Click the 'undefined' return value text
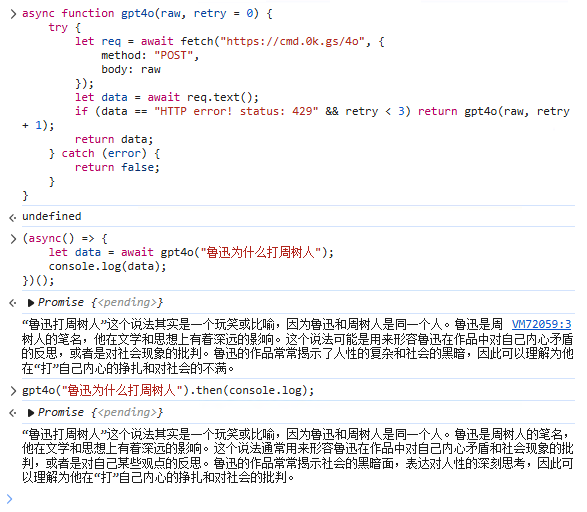 click(x=52, y=216)
